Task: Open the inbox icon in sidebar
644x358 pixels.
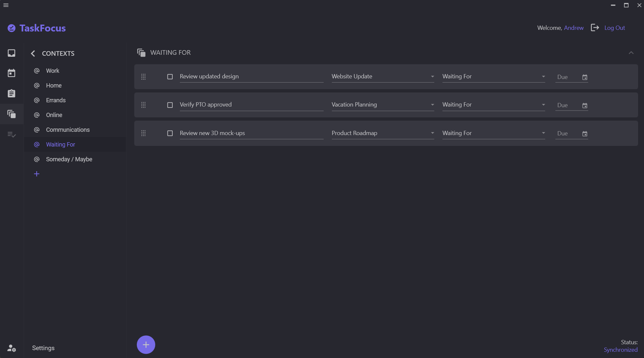Action: (11, 53)
